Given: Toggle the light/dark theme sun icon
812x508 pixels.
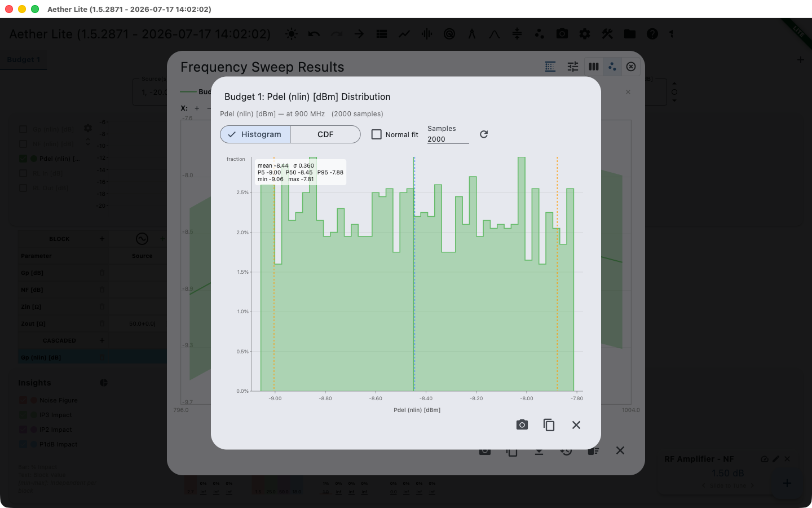Looking at the screenshot, I should coord(292,34).
